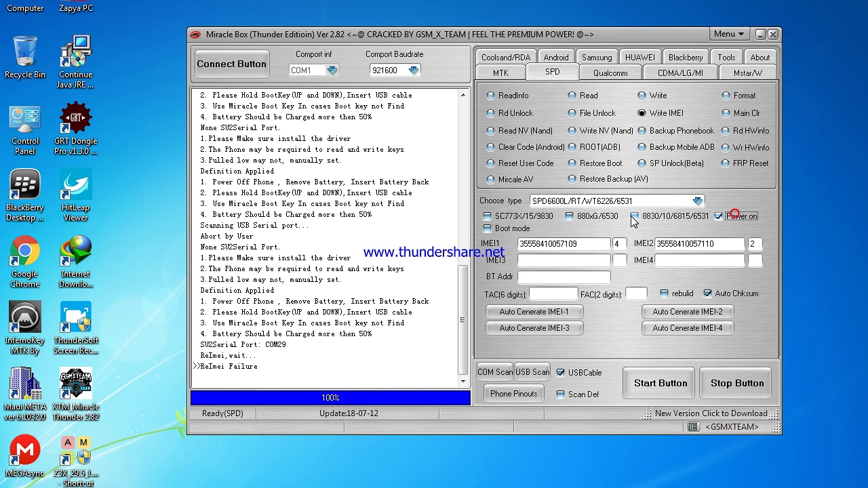Select the Write IMEI radio option
The image size is (868, 488).
pos(642,113)
